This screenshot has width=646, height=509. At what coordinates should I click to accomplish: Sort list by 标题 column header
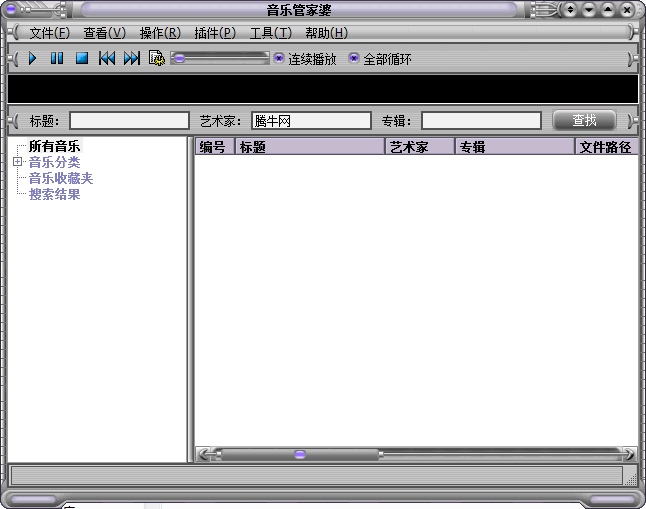tap(310, 147)
